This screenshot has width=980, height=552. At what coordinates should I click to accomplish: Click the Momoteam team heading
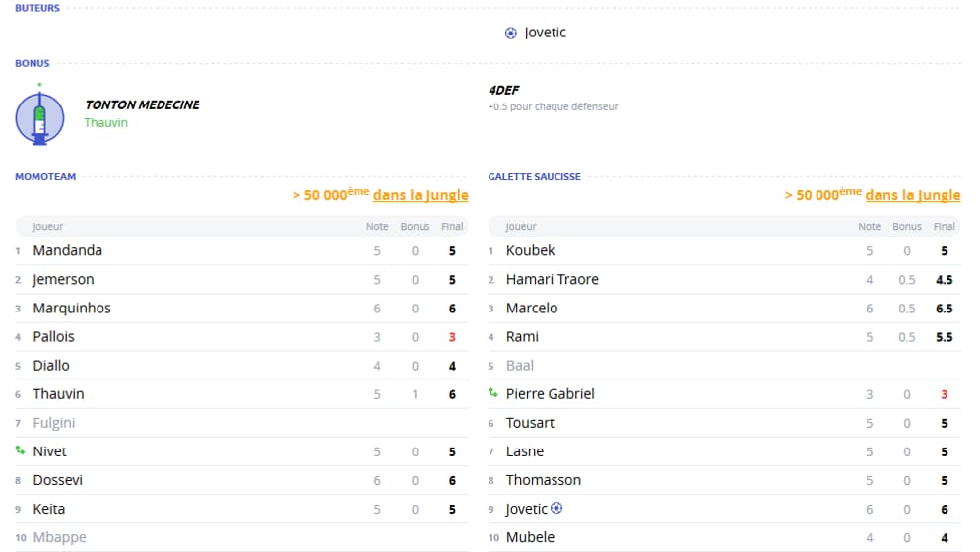point(45,177)
